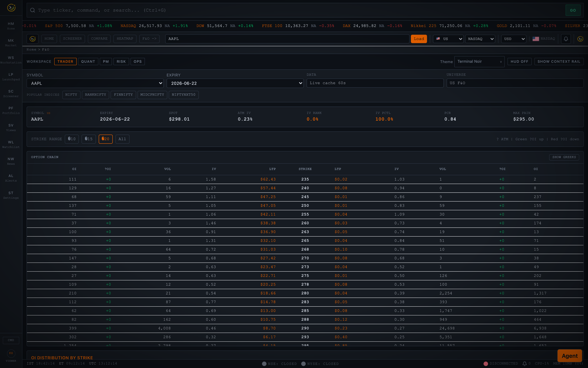Click the NYSE closed status dot

tap(303, 364)
